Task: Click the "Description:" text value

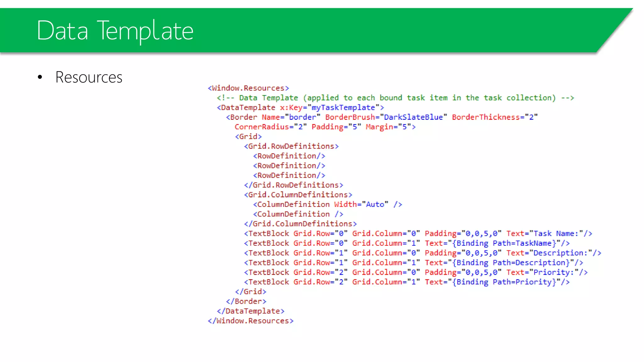Action: click(560, 253)
